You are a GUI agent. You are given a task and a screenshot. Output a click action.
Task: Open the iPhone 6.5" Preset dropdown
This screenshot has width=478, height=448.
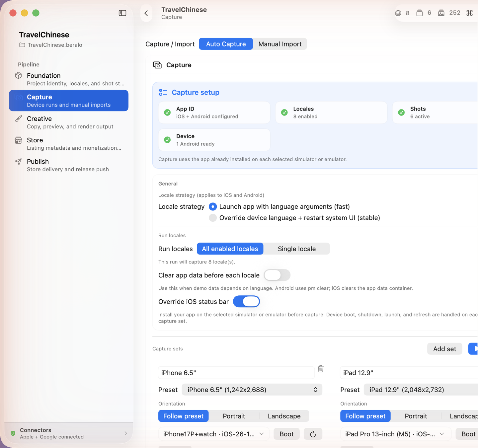coord(252,390)
